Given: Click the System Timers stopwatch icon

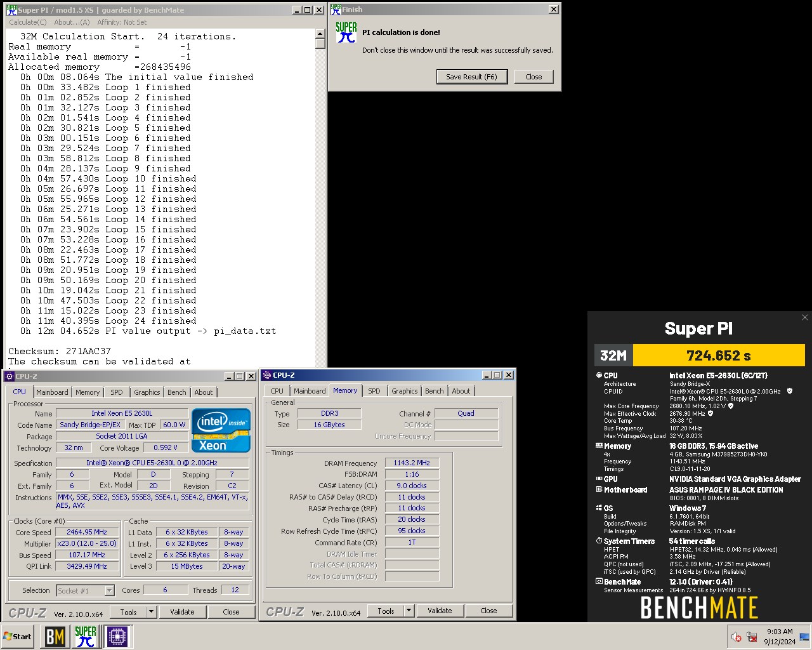Looking at the screenshot, I should coord(599,541).
